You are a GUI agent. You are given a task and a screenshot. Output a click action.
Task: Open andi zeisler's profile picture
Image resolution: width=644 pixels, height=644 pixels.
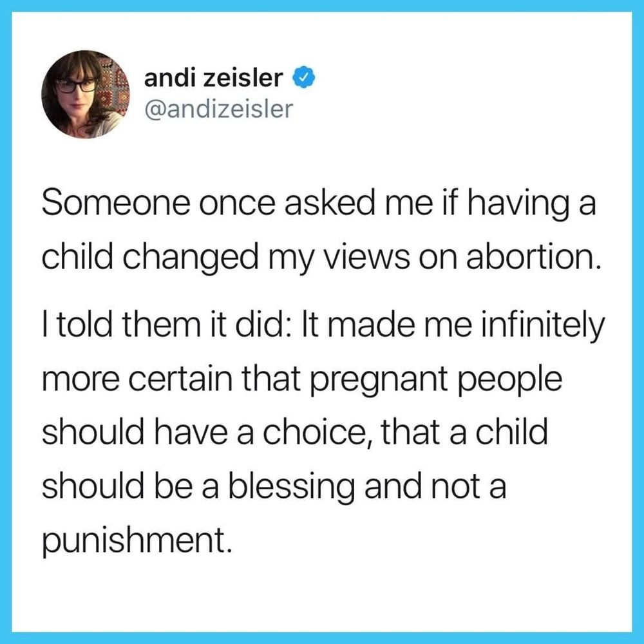tap(86, 94)
